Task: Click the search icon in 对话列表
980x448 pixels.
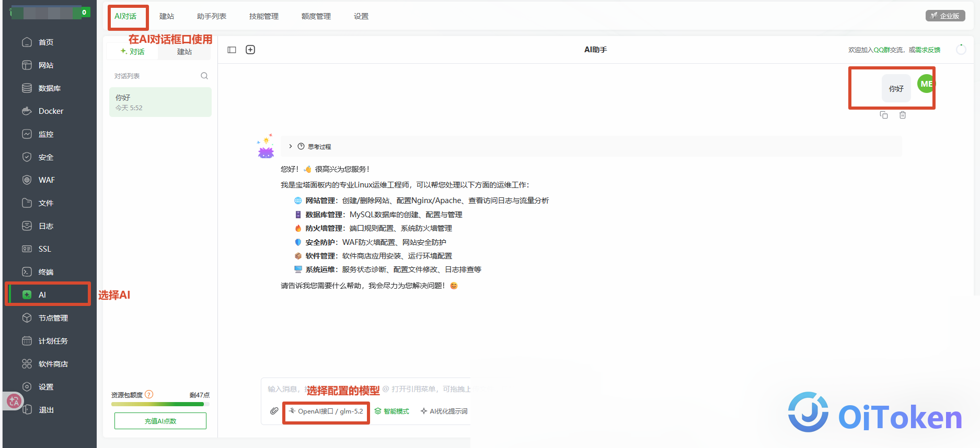Action: [204, 76]
